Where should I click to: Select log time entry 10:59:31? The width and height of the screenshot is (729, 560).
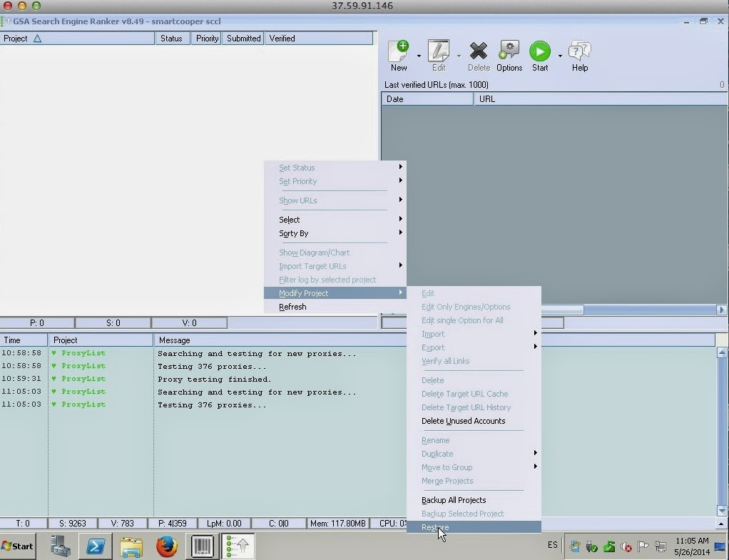tap(21, 379)
